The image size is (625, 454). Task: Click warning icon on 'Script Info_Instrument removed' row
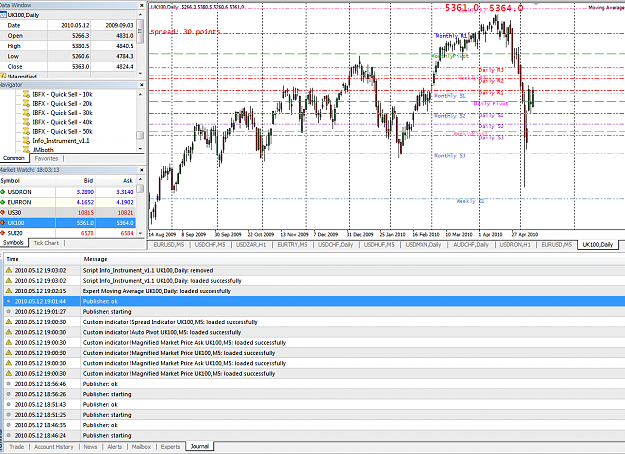[9, 270]
